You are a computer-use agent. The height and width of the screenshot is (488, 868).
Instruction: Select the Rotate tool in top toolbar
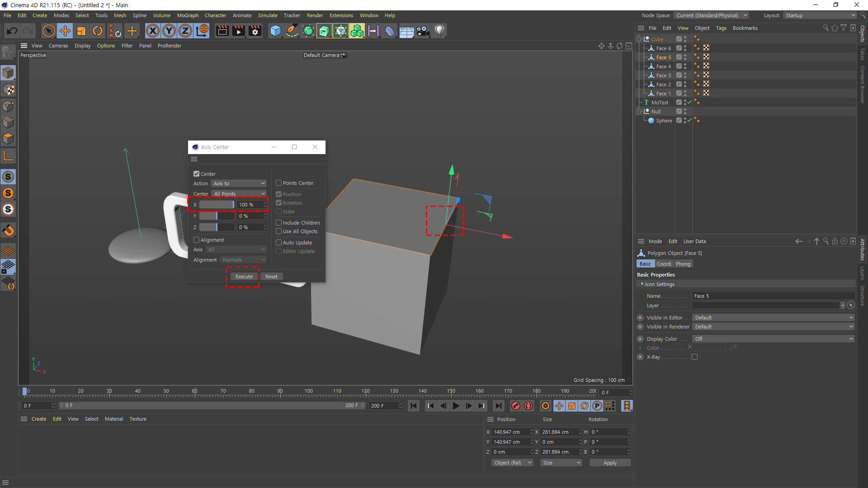[98, 31]
